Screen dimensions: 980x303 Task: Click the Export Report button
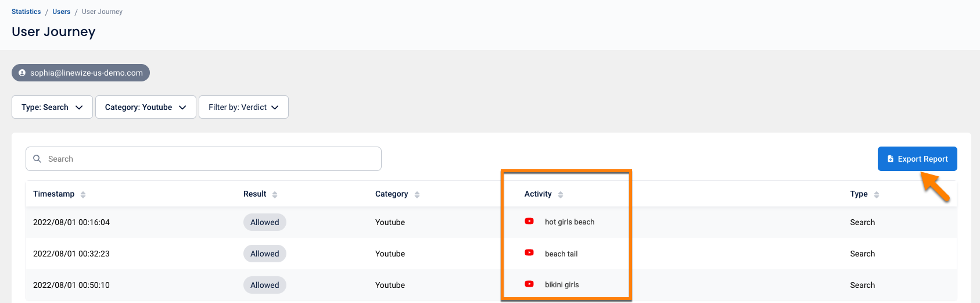pos(917,159)
